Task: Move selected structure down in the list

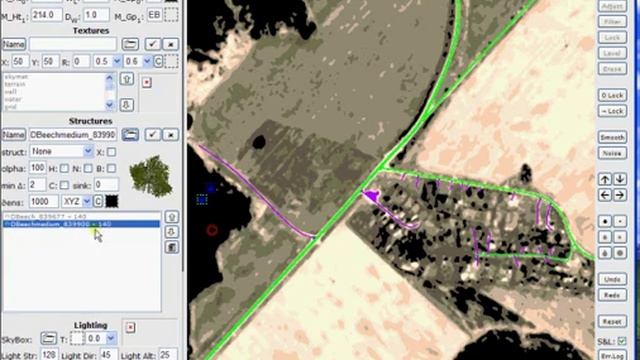Action: (172, 232)
